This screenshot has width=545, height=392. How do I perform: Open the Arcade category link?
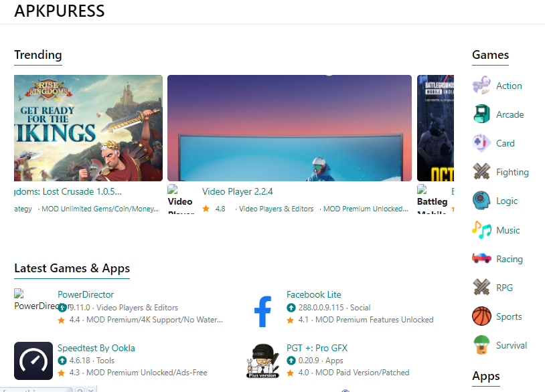[x=510, y=114]
